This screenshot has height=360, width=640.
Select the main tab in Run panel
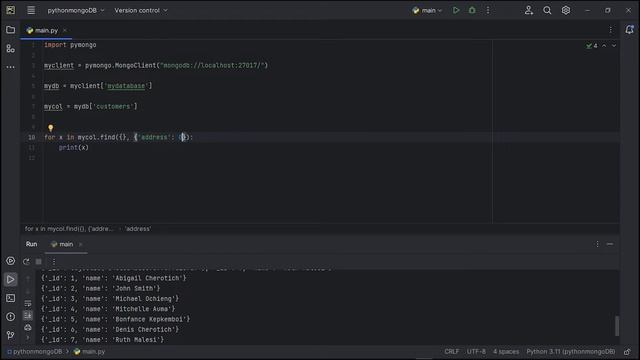tap(62, 244)
